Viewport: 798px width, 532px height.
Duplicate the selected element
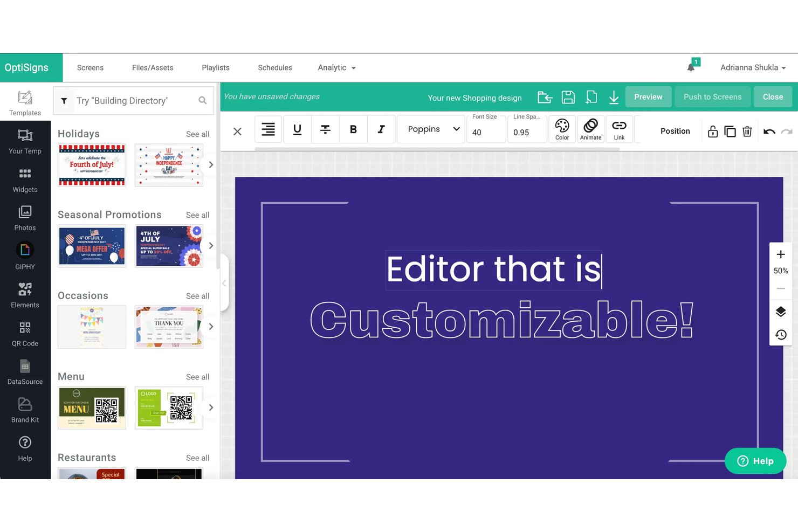pyautogui.click(x=730, y=132)
